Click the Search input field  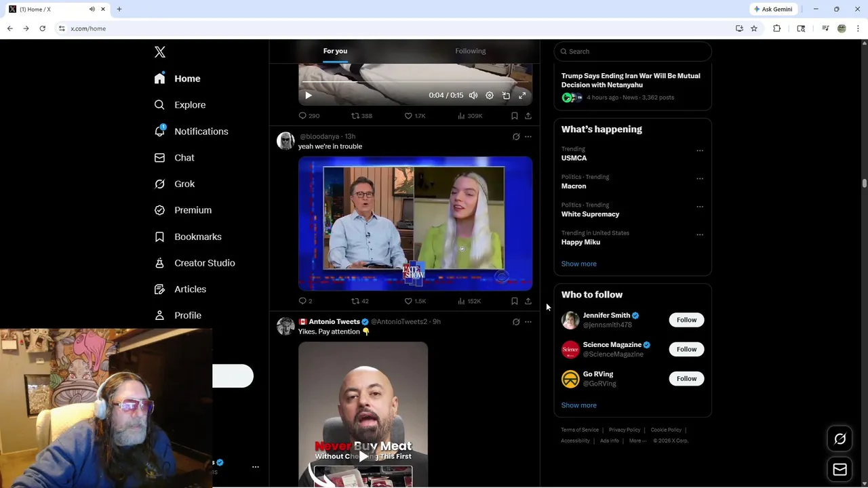633,52
